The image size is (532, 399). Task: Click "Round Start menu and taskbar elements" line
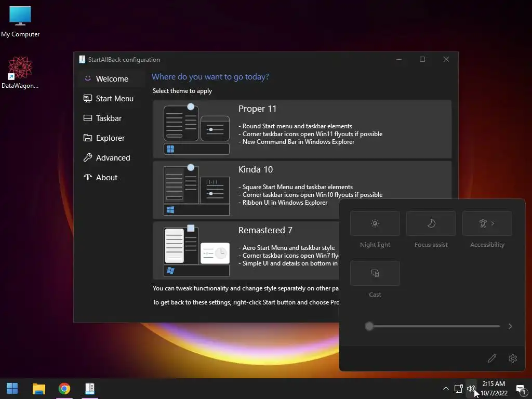point(296,126)
